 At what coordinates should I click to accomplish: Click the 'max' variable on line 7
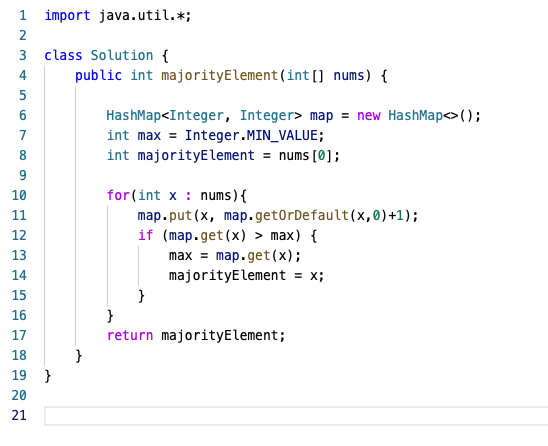pyautogui.click(x=149, y=136)
